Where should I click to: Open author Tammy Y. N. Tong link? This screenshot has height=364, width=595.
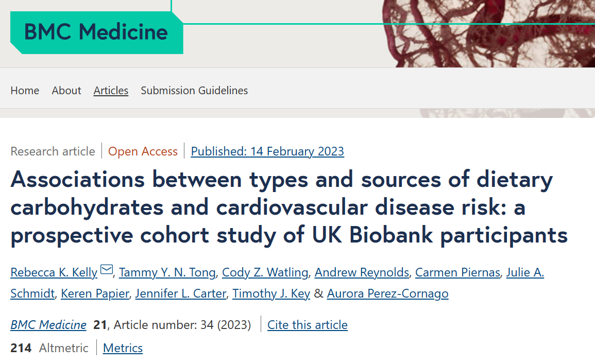point(167,272)
